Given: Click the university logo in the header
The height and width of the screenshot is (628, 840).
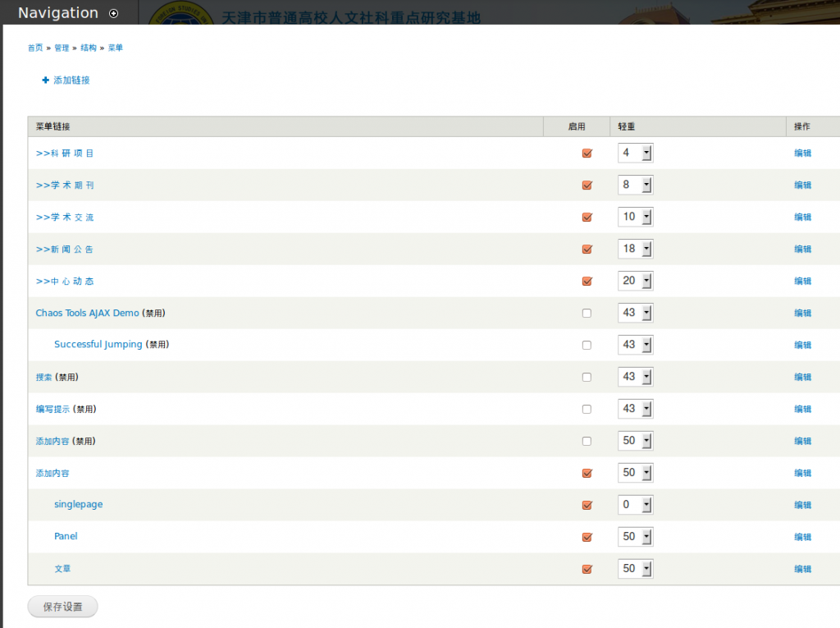Looking at the screenshot, I should (180, 14).
